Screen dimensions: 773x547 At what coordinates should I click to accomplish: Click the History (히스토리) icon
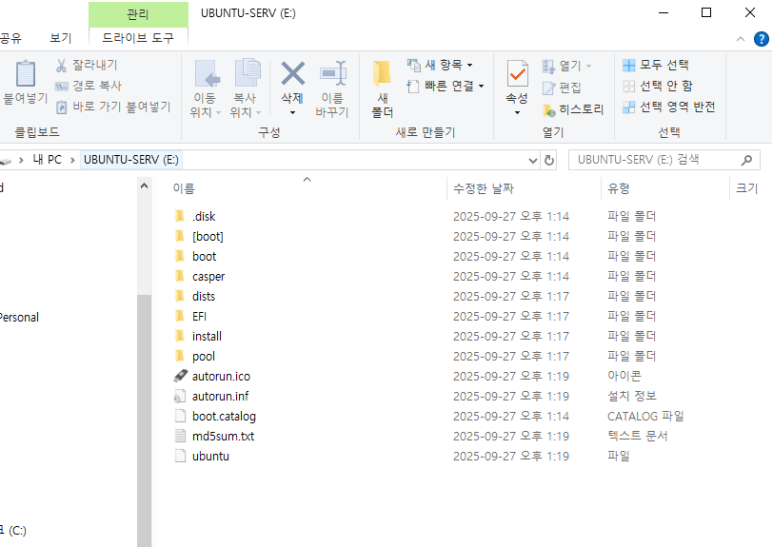[549, 109]
